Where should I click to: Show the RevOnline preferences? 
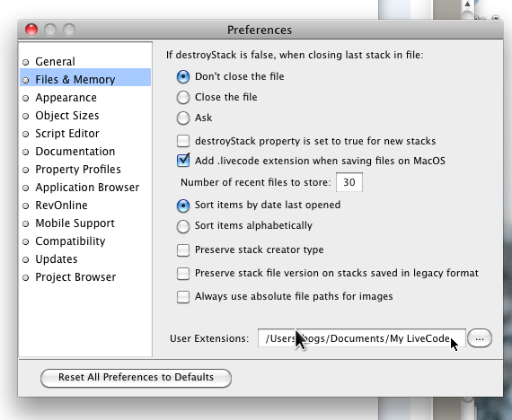pyautogui.click(x=85, y=206)
